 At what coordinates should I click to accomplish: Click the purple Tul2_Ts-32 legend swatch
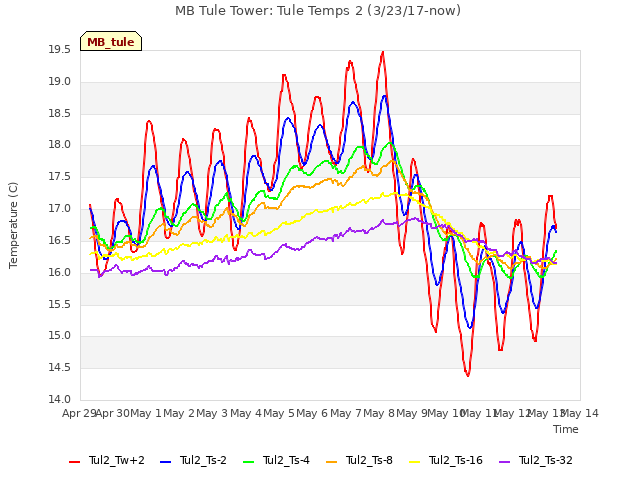504,461
